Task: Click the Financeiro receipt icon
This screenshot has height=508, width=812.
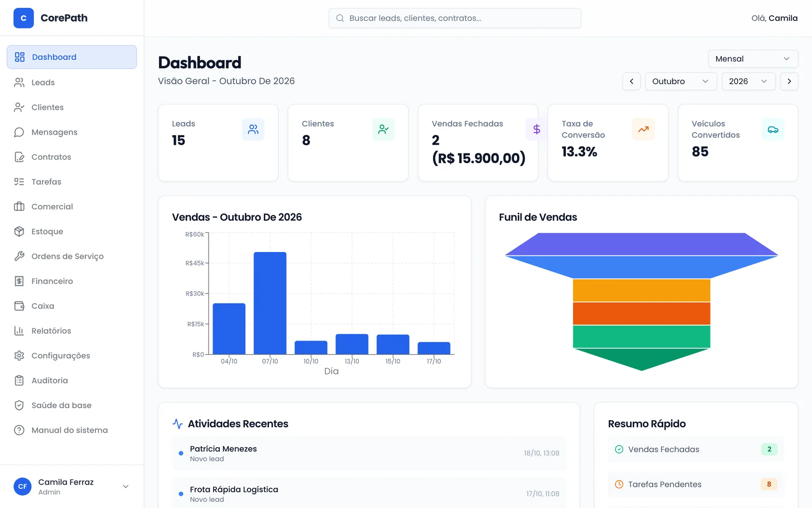Action: click(x=19, y=281)
